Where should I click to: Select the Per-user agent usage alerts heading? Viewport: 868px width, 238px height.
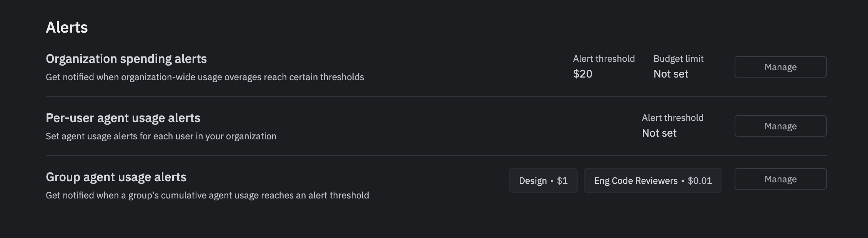pyautogui.click(x=123, y=118)
